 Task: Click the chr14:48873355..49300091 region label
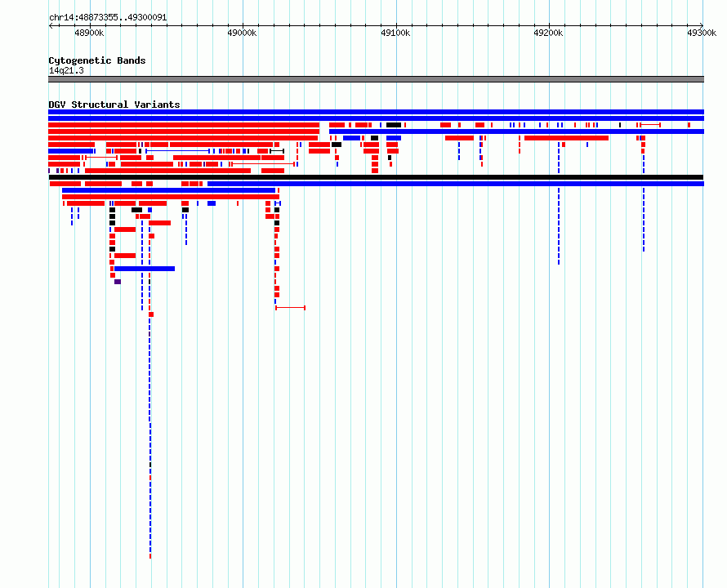click(x=108, y=18)
